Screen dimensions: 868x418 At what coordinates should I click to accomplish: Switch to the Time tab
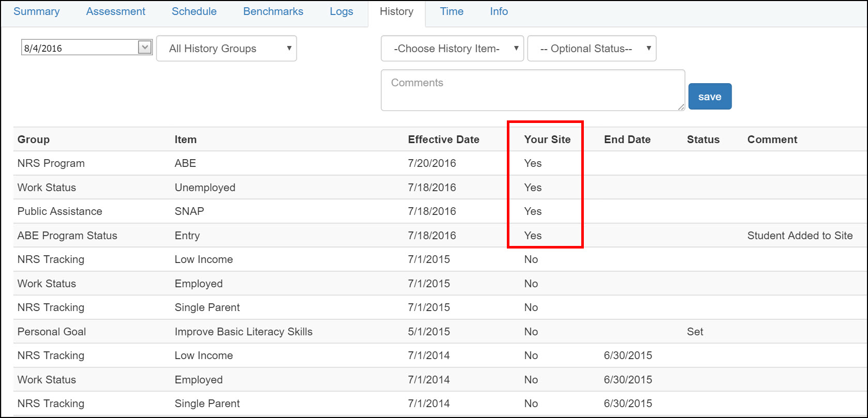point(452,11)
